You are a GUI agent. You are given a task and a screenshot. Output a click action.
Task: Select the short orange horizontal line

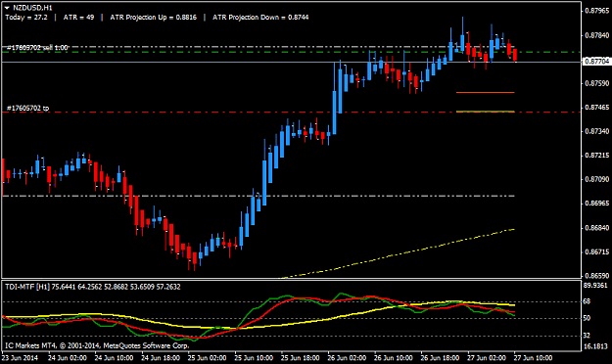pos(485,92)
